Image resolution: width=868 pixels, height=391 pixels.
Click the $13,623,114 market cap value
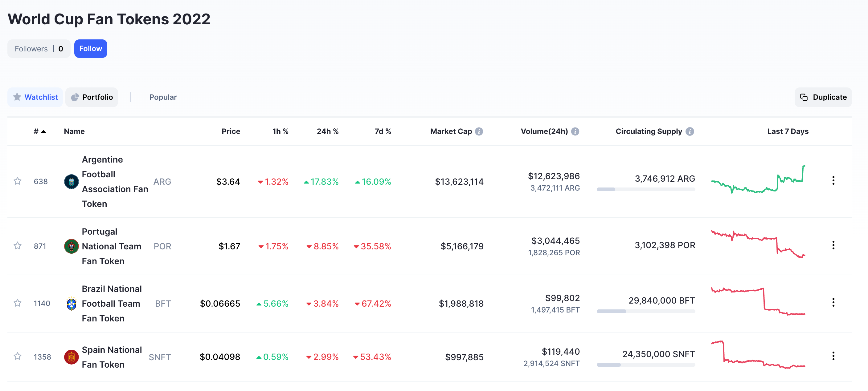point(459,182)
